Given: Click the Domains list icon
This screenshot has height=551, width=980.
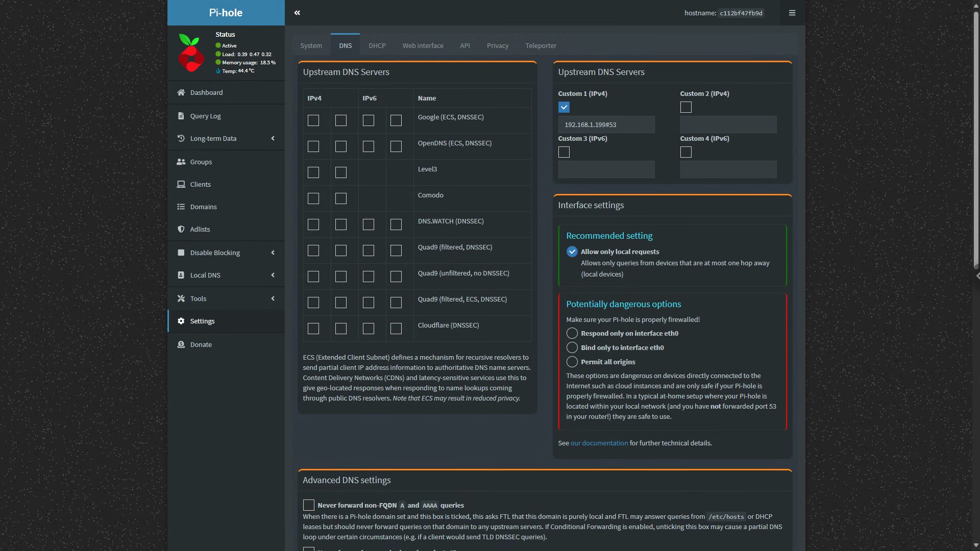Looking at the screenshot, I should click(181, 207).
